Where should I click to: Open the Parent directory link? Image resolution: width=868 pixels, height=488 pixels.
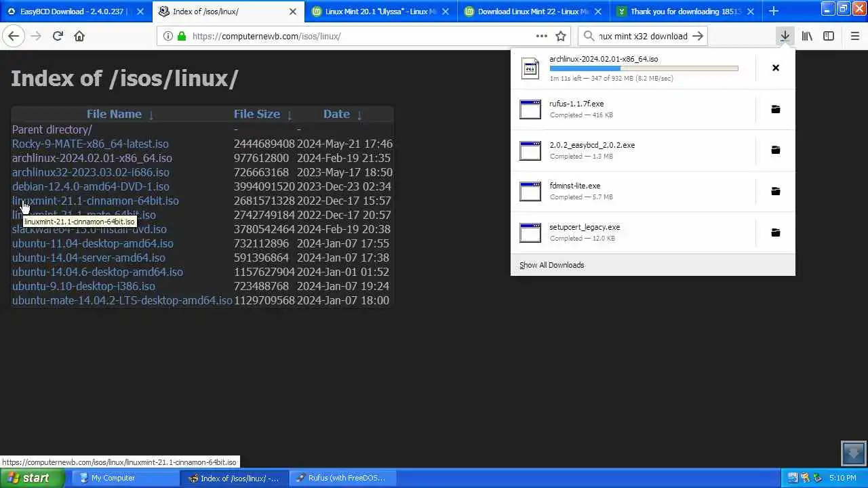[x=52, y=129]
